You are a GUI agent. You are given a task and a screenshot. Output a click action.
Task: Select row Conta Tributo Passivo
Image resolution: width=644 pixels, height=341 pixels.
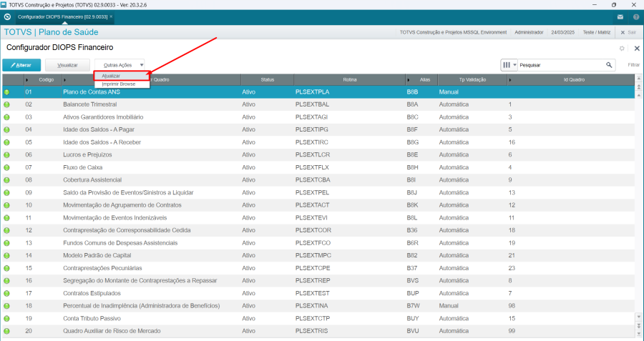coord(318,318)
